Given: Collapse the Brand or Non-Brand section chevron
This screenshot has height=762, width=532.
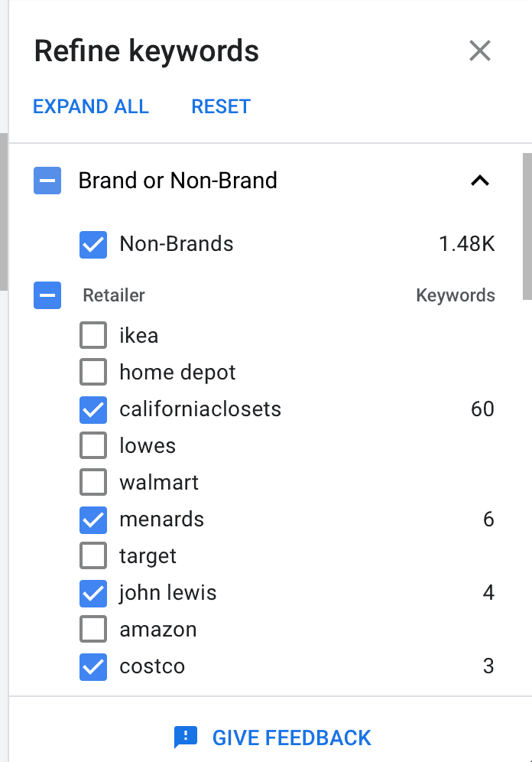Looking at the screenshot, I should pyautogui.click(x=480, y=181).
